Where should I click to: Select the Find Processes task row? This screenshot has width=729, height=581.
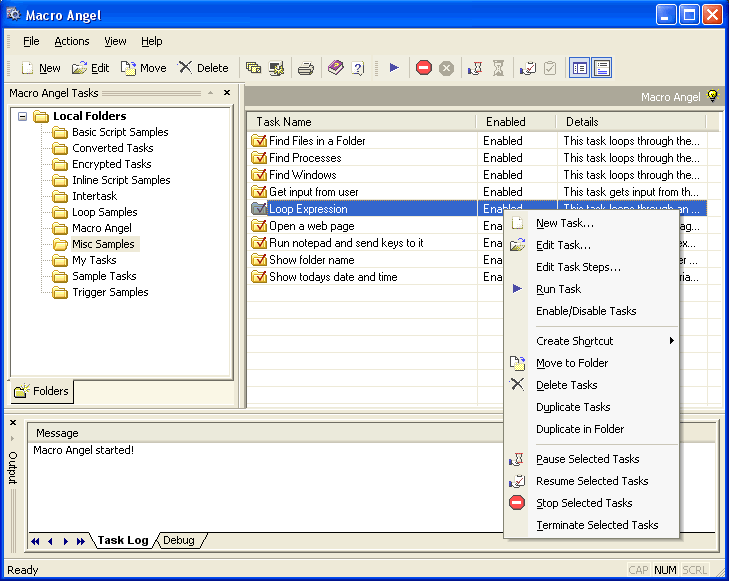coord(477,158)
